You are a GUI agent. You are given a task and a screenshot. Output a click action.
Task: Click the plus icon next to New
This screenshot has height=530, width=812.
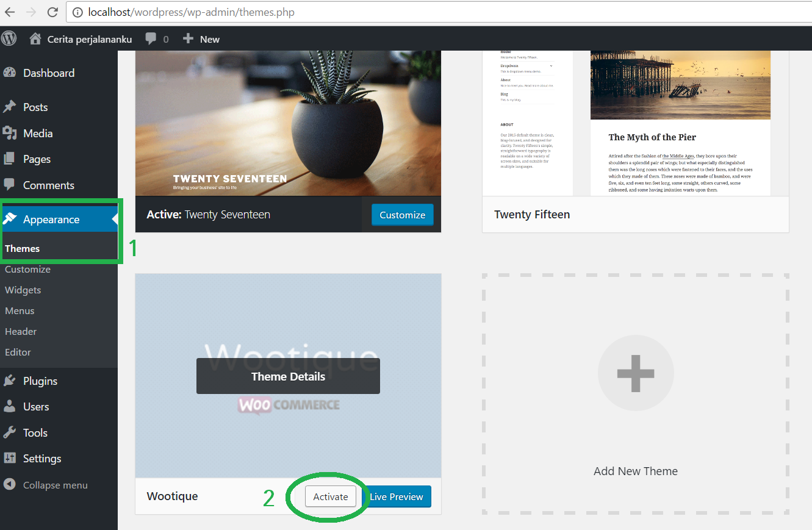(188, 38)
